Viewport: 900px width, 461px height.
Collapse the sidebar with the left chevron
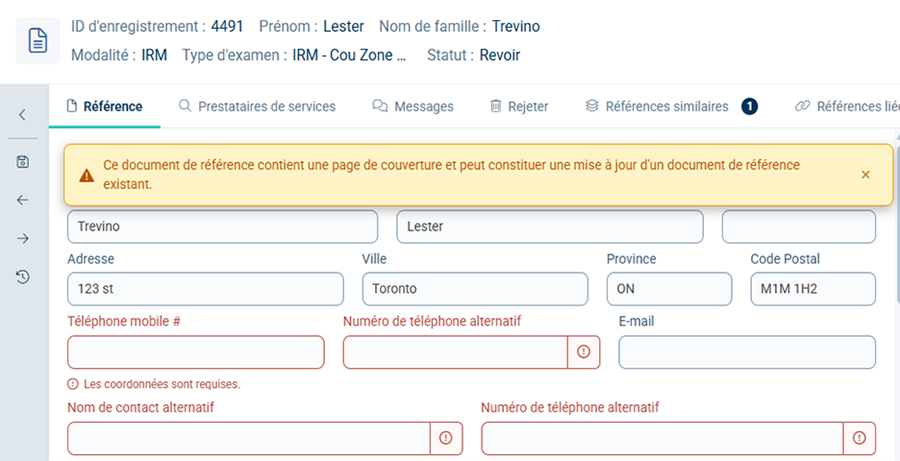coord(22,114)
